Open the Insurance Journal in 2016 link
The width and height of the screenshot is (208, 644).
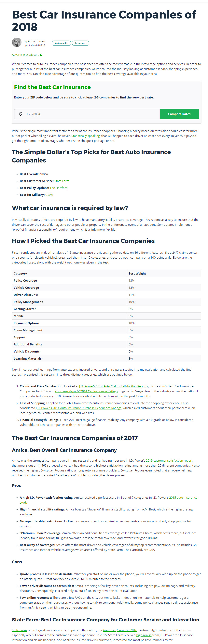click(x=120, y=630)
